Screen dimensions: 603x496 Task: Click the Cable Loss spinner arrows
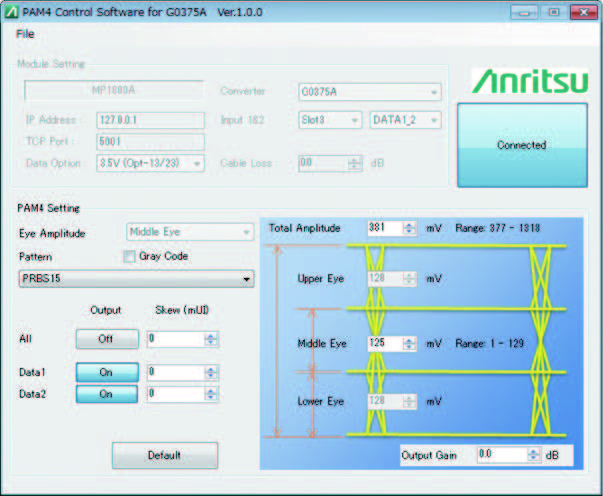(x=355, y=163)
